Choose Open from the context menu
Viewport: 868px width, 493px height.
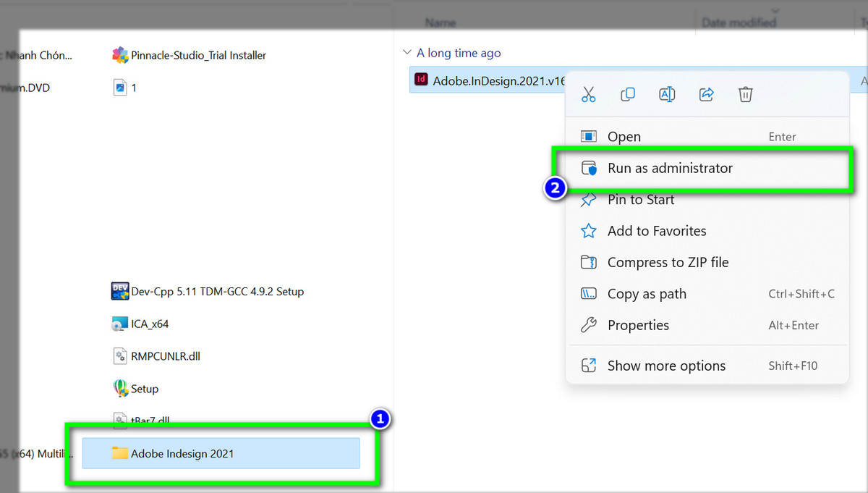[x=707, y=137]
